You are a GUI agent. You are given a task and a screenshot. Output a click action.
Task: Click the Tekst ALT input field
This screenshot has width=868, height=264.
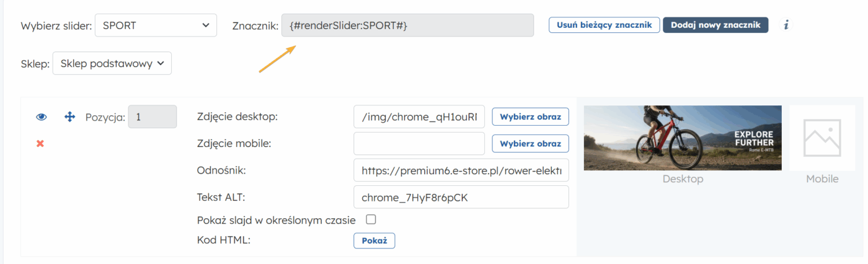[461, 197]
